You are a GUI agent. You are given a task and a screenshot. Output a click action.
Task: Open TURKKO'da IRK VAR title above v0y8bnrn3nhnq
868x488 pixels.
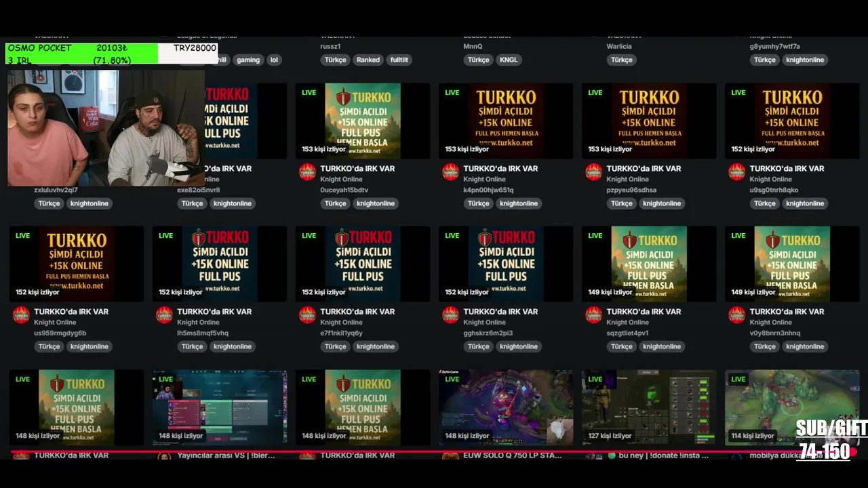(x=787, y=312)
